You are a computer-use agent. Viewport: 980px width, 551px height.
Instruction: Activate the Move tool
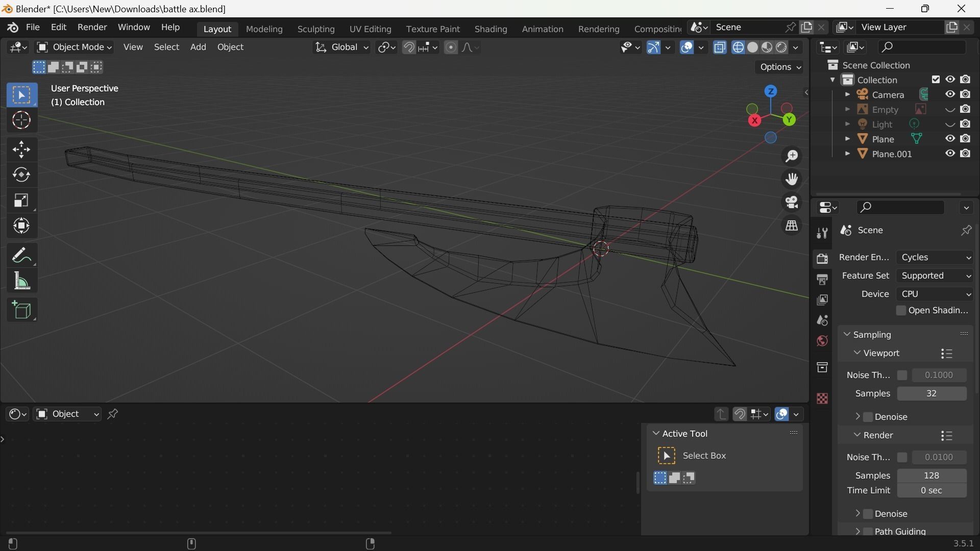(21, 149)
